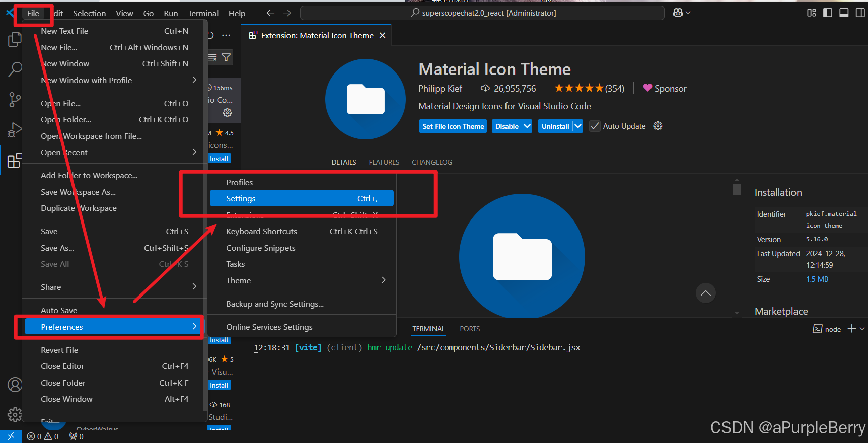
Task: Expand the Share submenu
Action: coord(114,287)
